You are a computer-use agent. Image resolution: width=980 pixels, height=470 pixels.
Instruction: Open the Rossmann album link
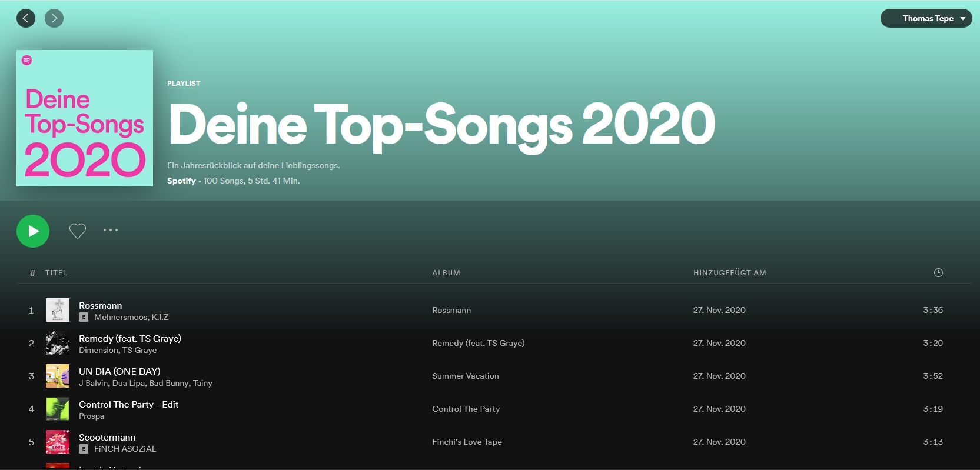pyautogui.click(x=451, y=310)
